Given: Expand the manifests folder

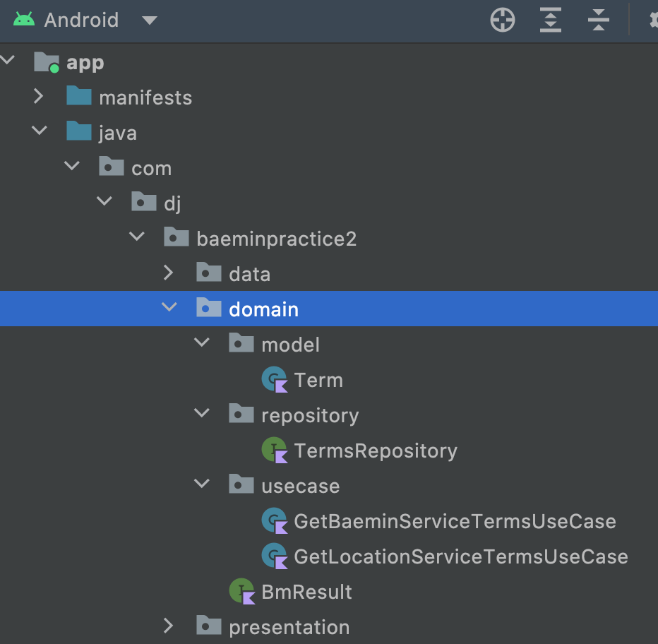Looking at the screenshot, I should (x=39, y=96).
